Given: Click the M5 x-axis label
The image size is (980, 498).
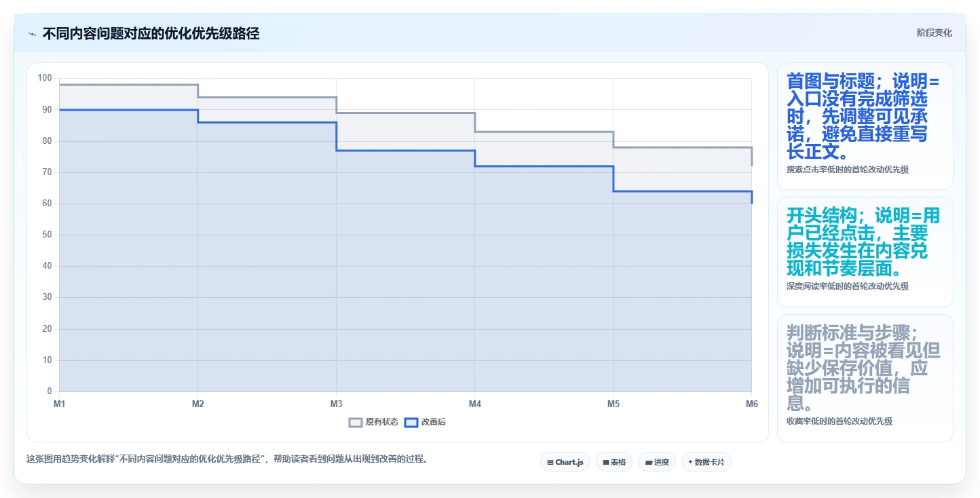Looking at the screenshot, I should [x=613, y=404].
